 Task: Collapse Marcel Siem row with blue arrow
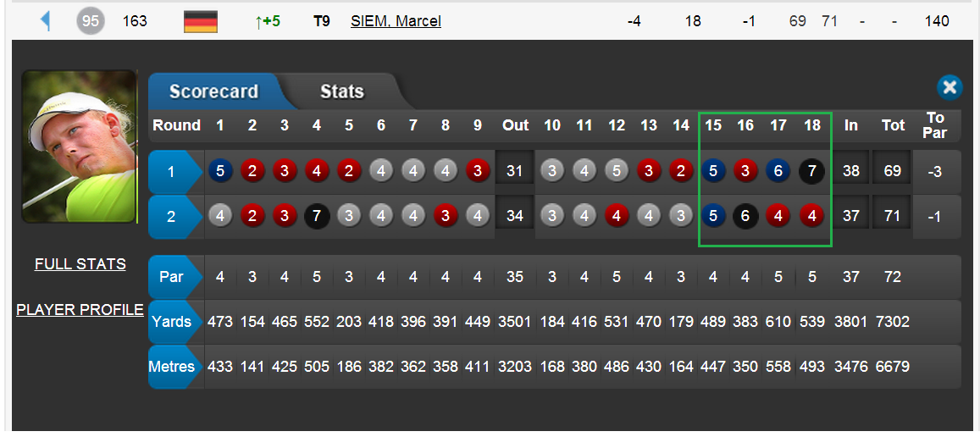click(x=45, y=21)
